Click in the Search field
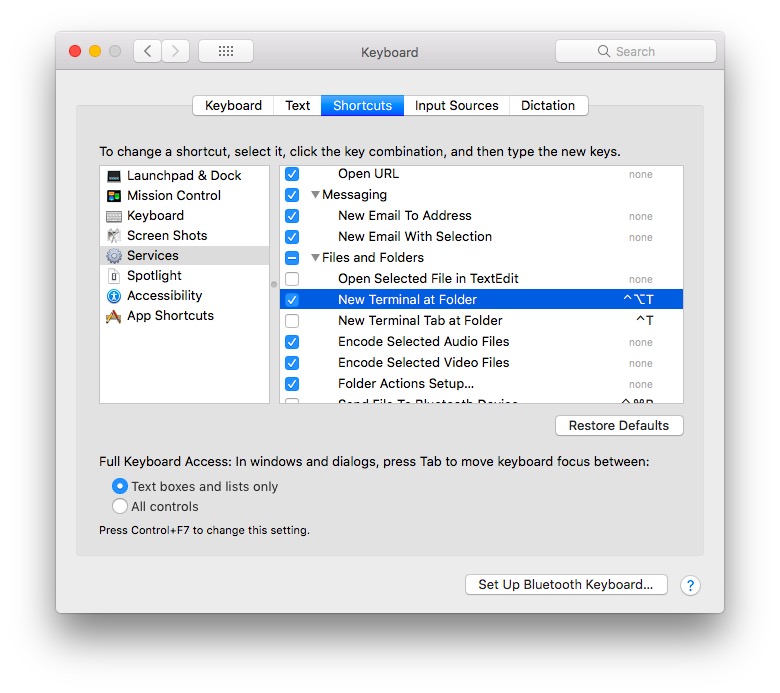 point(635,51)
